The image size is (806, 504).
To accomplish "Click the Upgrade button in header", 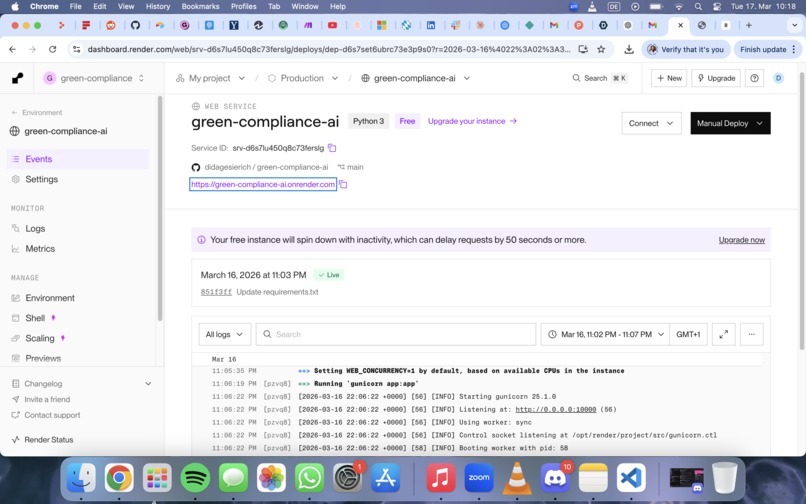I will (x=716, y=78).
